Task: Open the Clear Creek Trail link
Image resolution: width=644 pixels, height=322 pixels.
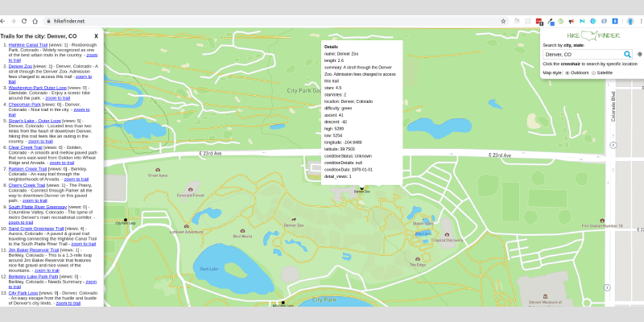Action: point(26,147)
